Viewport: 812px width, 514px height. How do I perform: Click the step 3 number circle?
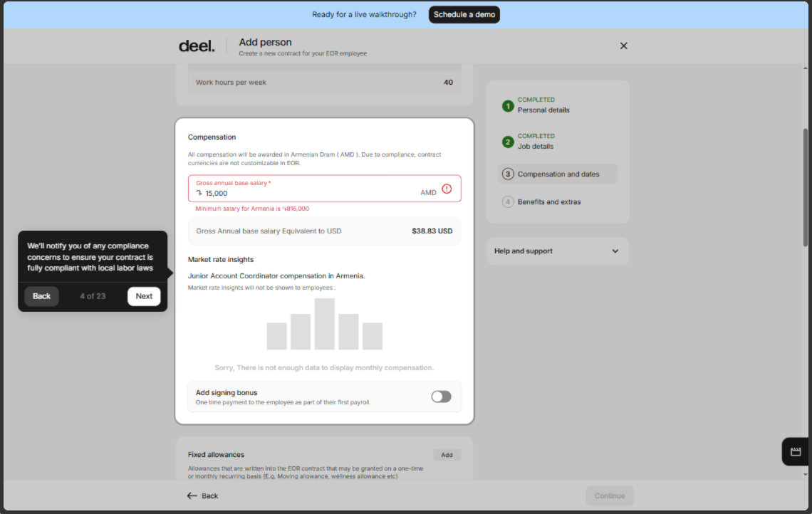pos(508,174)
